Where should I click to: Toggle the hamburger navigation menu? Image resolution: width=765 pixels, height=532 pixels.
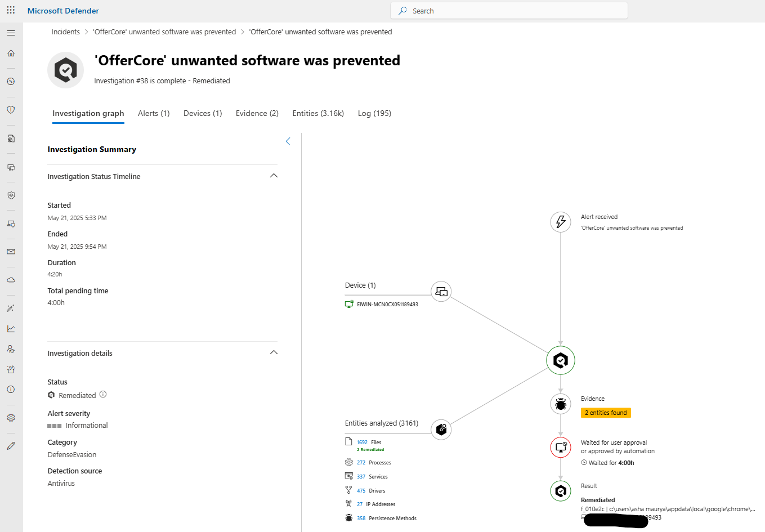(11, 33)
